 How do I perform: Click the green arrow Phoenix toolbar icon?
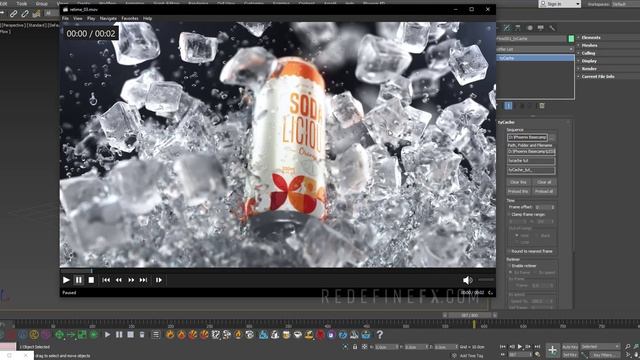pos(71,335)
